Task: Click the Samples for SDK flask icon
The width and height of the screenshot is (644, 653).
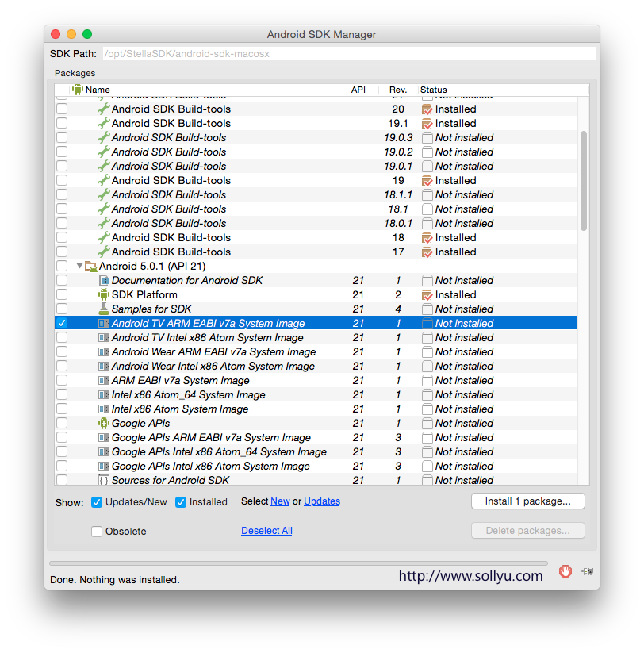Action: 104,309
